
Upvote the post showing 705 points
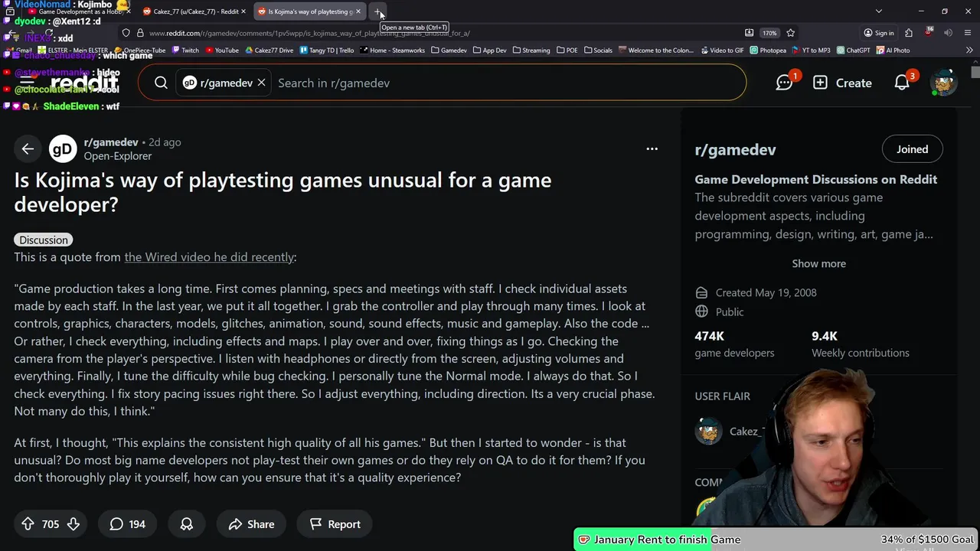pos(28,524)
